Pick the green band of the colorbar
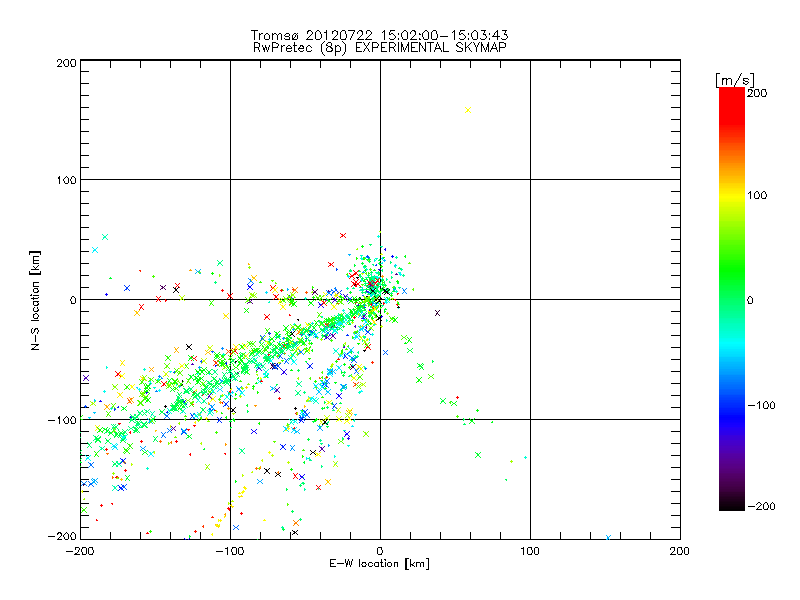The width and height of the screenshot is (800, 600). 732,265
